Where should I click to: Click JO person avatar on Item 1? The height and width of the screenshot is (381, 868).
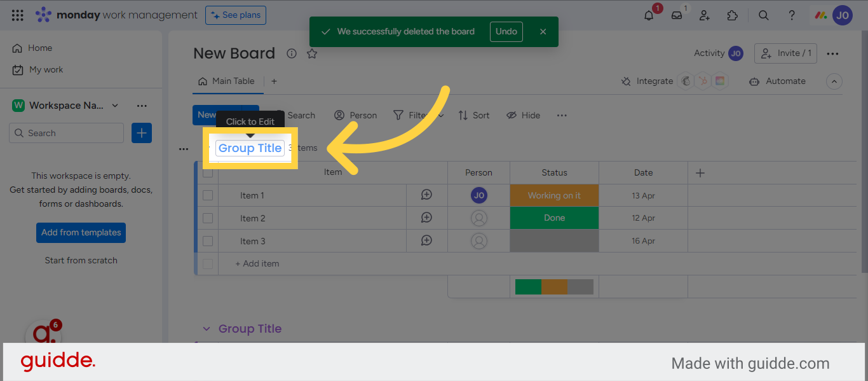[479, 195]
